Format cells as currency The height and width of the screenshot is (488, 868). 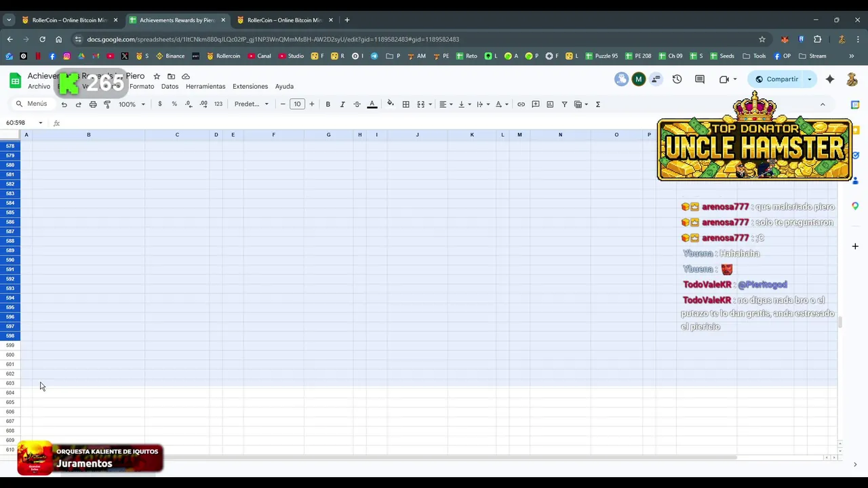click(x=160, y=104)
